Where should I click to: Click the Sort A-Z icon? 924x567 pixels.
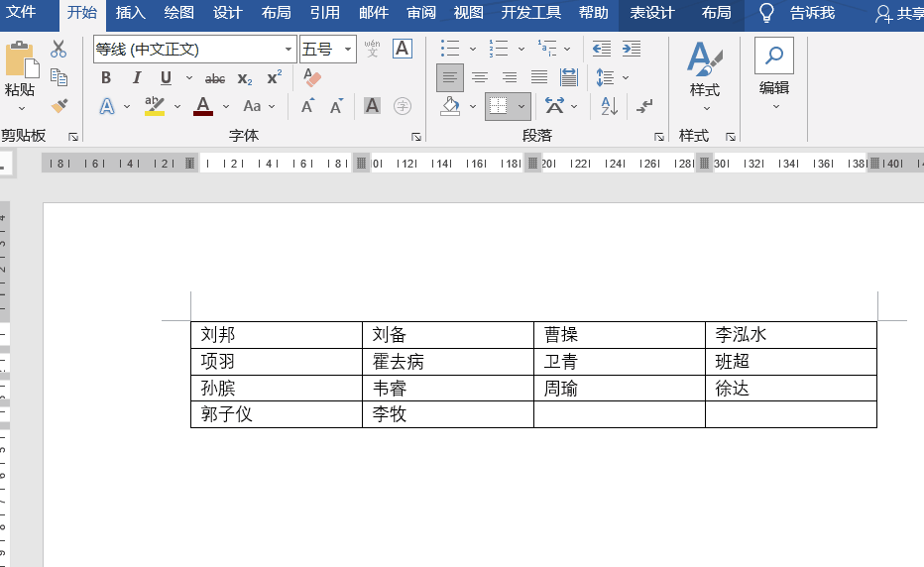click(609, 107)
